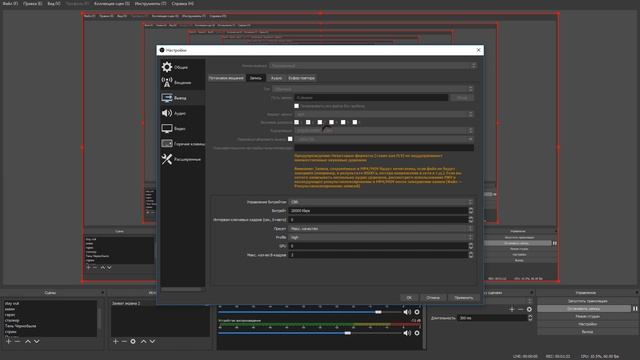Open the Горячие клавиши hotkeys section
Image resolution: width=640 pixels, height=360 pixels.
point(182,144)
